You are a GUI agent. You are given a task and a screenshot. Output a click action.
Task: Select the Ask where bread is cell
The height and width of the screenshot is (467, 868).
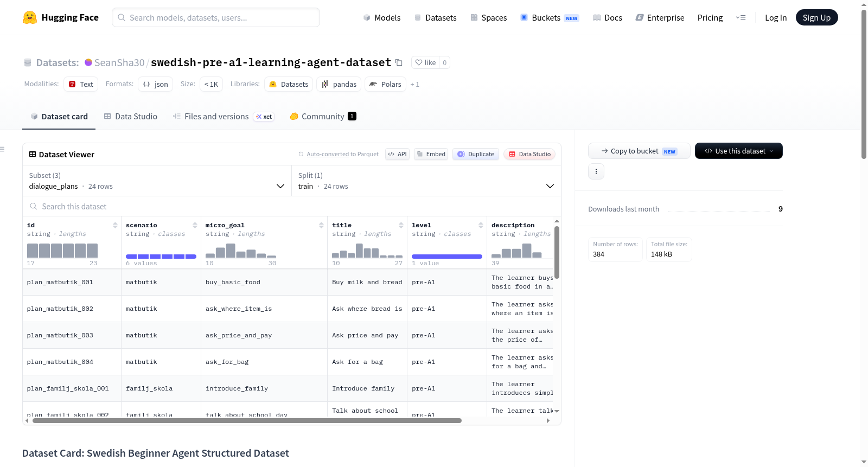tap(367, 309)
